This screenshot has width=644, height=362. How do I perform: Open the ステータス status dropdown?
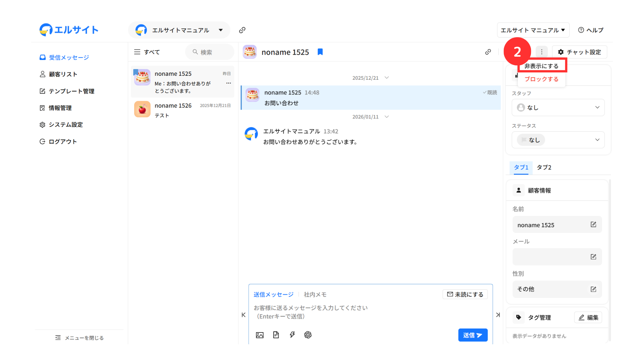click(x=558, y=140)
